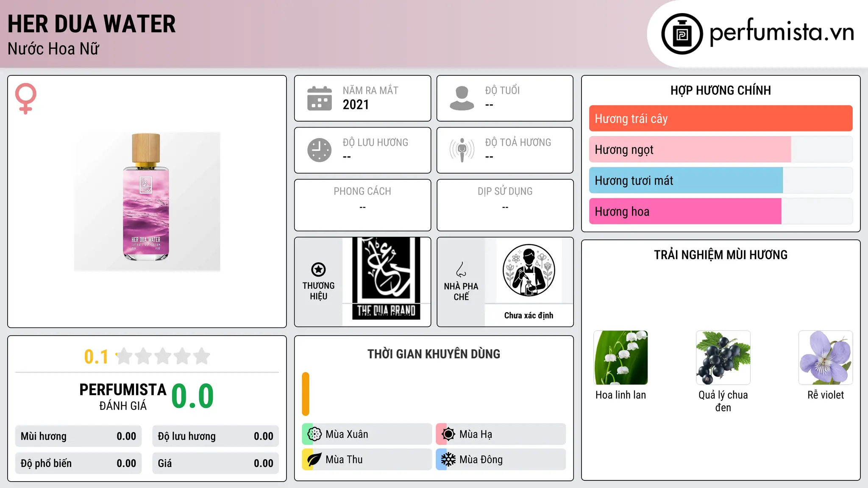Click the PHONG CÁCH card heading
Image resolution: width=868 pixels, height=488 pixels.
point(362,191)
